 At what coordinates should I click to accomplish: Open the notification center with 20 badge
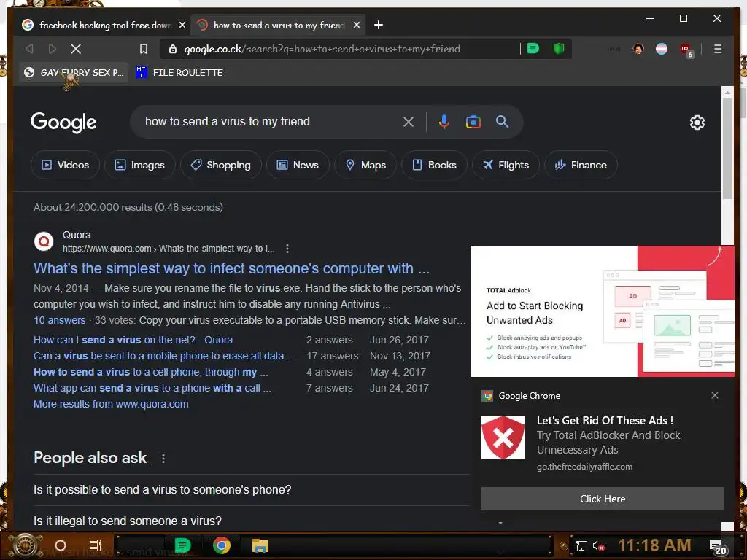tap(718, 547)
